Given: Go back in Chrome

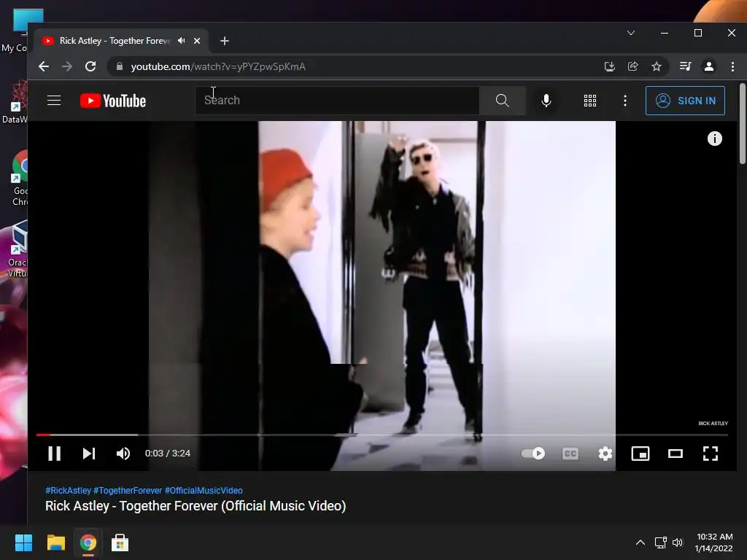Looking at the screenshot, I should tap(44, 66).
